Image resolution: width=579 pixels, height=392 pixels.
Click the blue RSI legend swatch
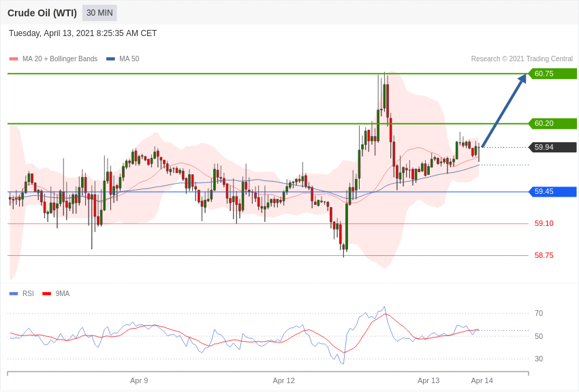click(14, 293)
